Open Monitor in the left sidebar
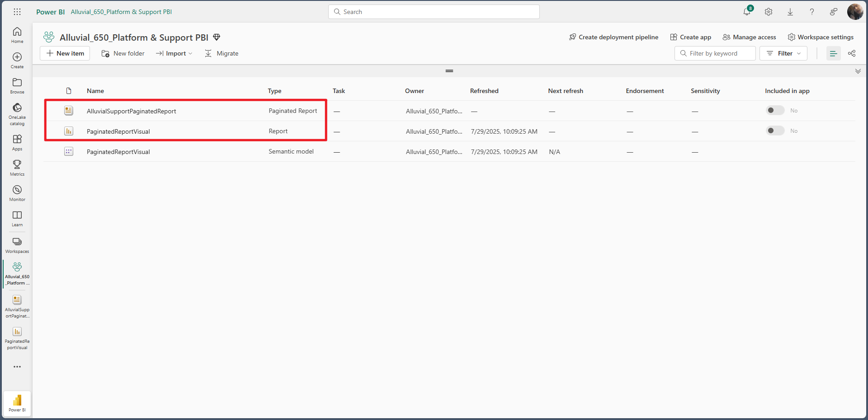868x420 pixels. coord(17,193)
